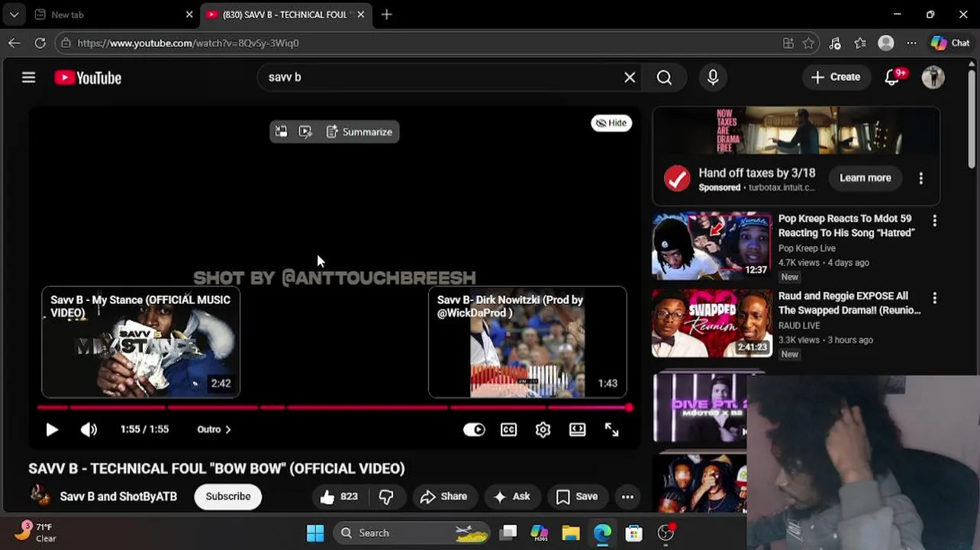
Task: Refresh the page
Action: (40, 44)
